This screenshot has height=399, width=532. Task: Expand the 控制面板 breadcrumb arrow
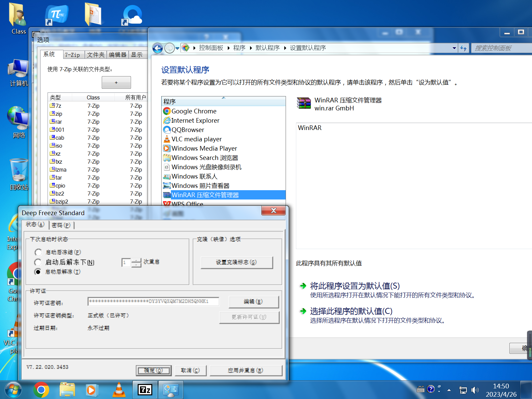point(229,48)
